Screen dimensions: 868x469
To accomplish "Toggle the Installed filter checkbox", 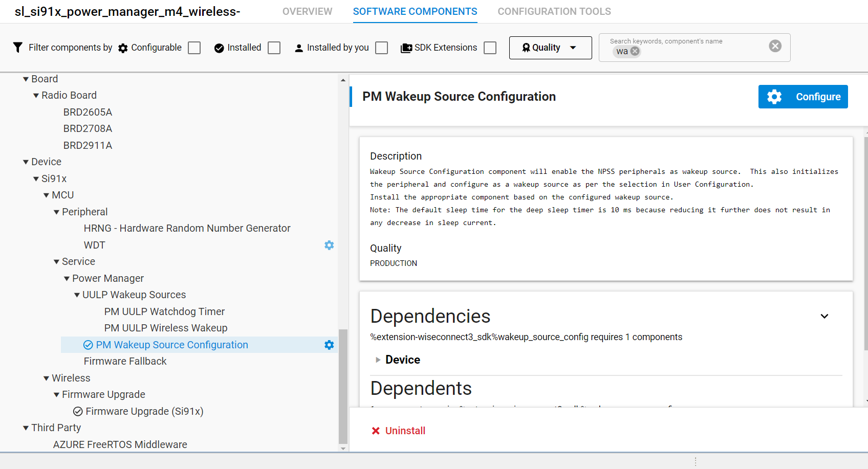I will [274, 48].
